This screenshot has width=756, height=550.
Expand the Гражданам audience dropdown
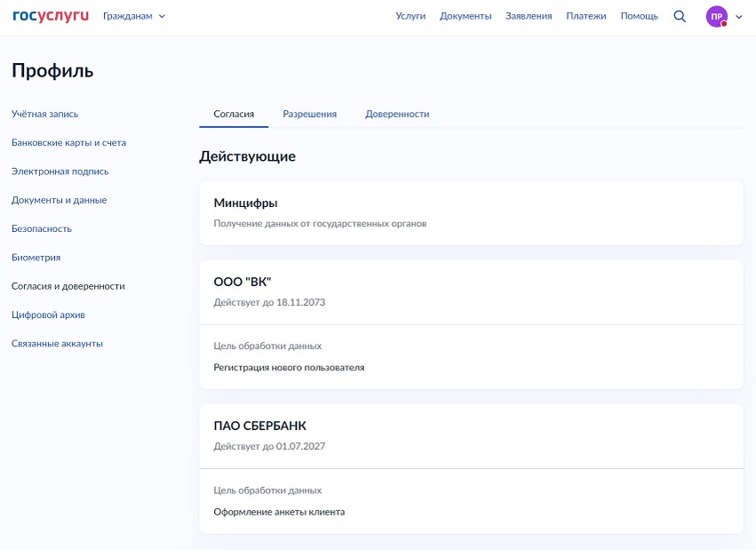pos(134,16)
